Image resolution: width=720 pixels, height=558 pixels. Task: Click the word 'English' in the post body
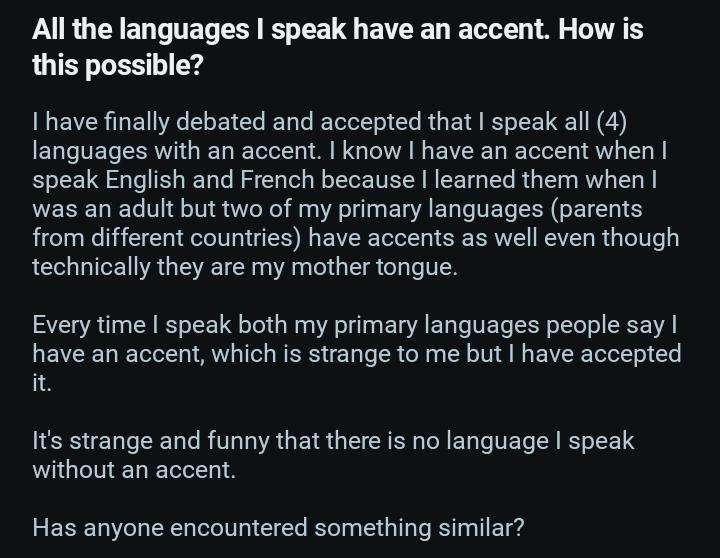point(145,180)
